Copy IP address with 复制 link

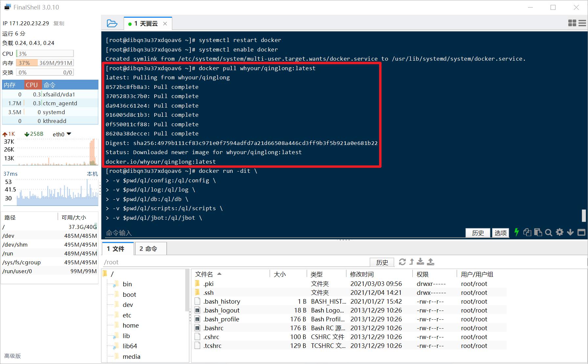coord(59,23)
